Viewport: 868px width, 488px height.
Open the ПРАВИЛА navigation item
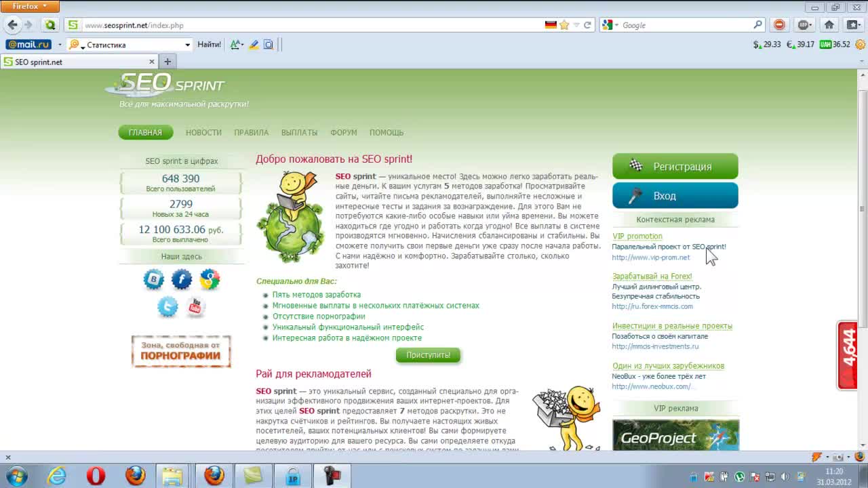(251, 132)
